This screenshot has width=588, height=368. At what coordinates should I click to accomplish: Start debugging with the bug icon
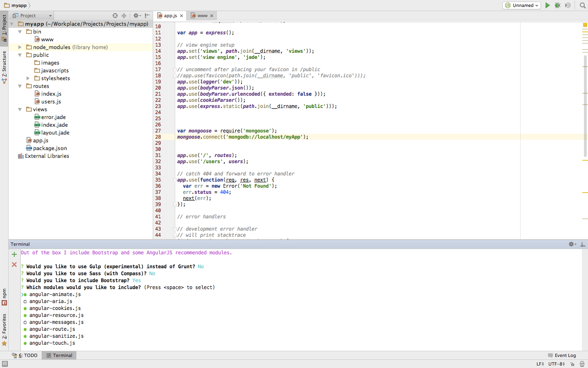coord(557,5)
